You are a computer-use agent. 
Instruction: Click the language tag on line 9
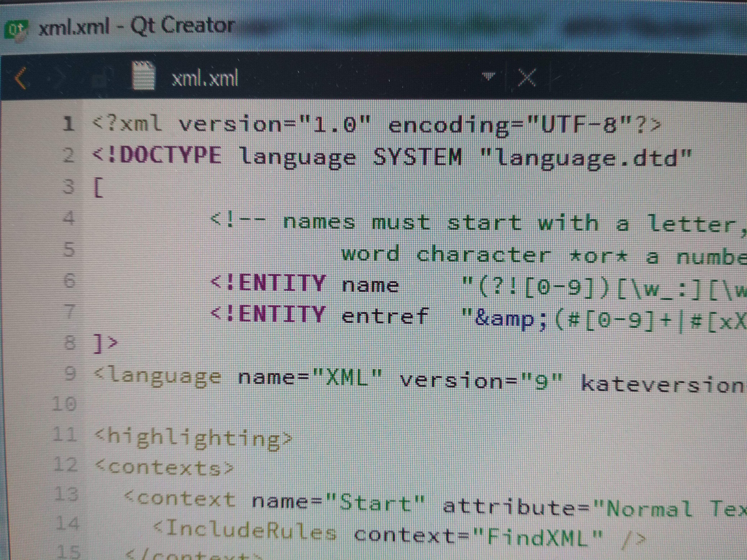pyautogui.click(x=158, y=376)
